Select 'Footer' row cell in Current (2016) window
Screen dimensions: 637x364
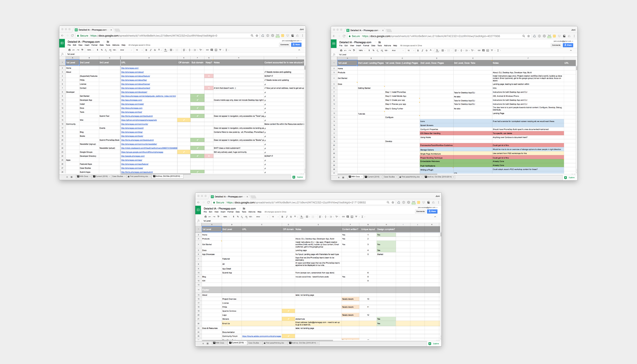(x=212, y=289)
